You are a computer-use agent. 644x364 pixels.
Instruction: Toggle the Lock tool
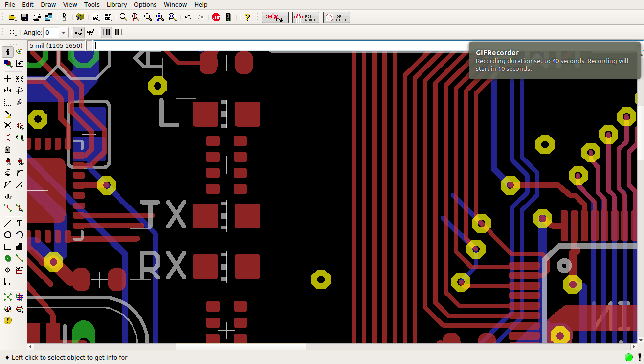pyautogui.click(x=8, y=149)
